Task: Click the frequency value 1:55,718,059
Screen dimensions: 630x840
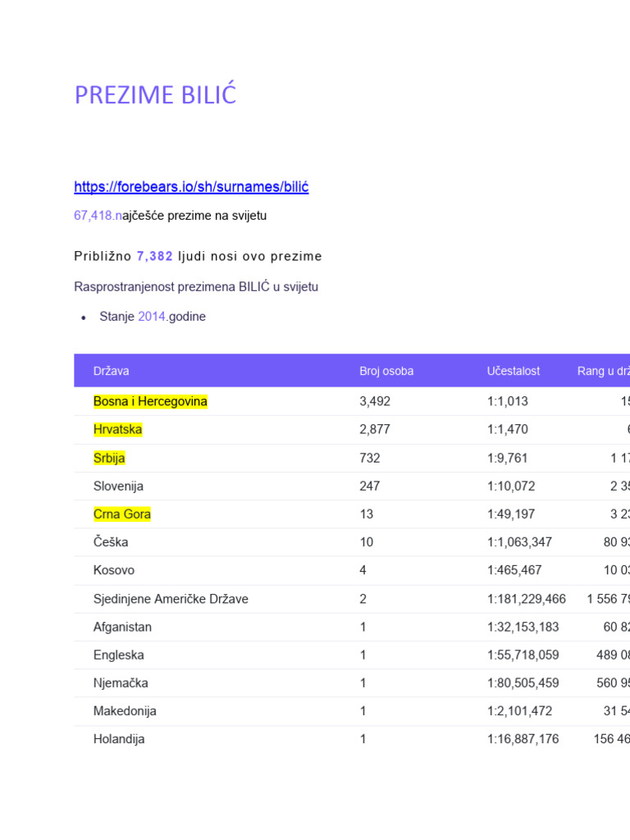Action: (x=523, y=655)
